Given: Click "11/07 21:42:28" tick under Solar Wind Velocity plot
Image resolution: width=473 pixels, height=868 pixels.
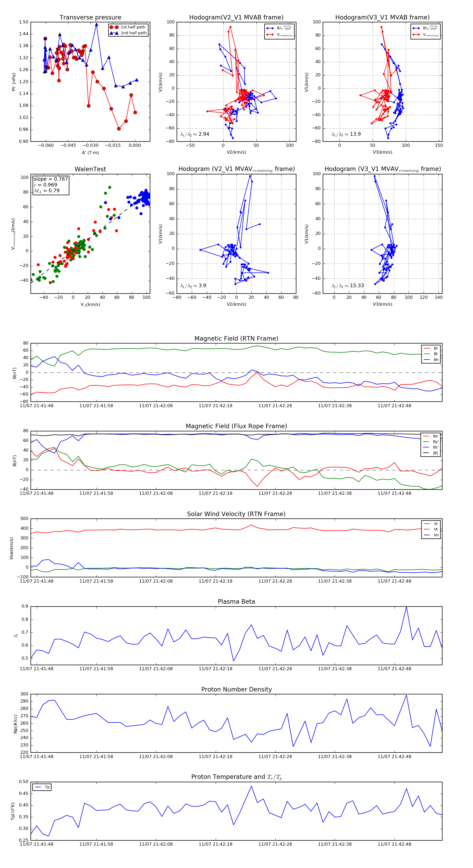Looking at the screenshot, I should pos(275,581).
